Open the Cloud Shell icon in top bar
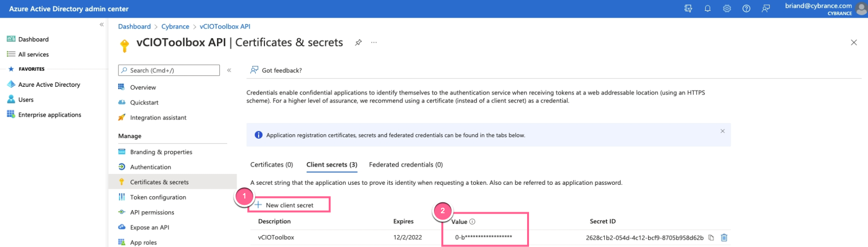Viewport: 868px width, 247px height. pos(688,9)
